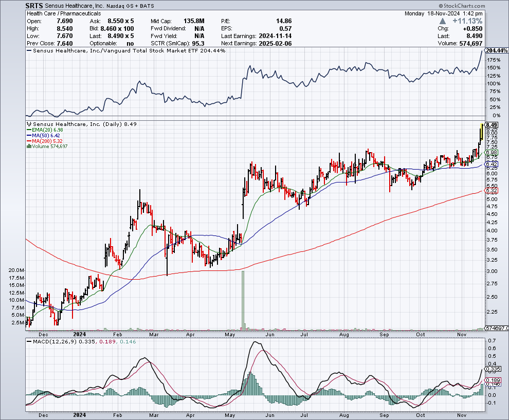
Task: Click the 'Nasdaq GS + BATS' exchange label
Action: pos(130,6)
